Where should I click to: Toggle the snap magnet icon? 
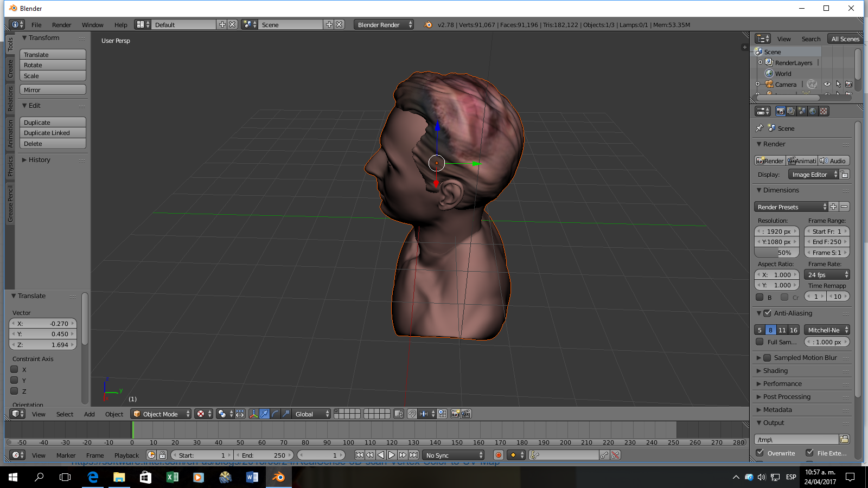(412, 414)
